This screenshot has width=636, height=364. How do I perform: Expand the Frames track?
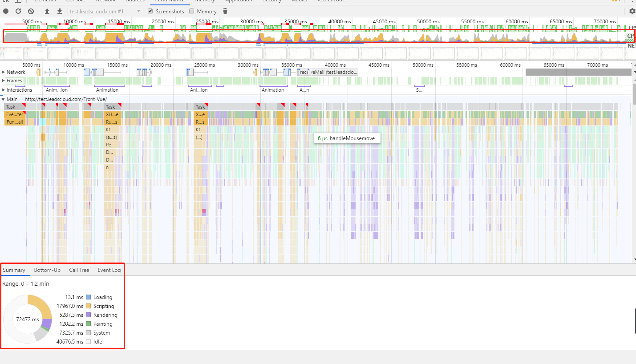coord(4,81)
